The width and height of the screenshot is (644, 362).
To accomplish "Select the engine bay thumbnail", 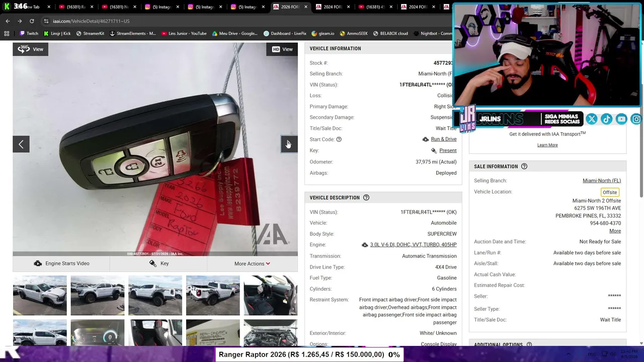I will [x=271, y=333].
